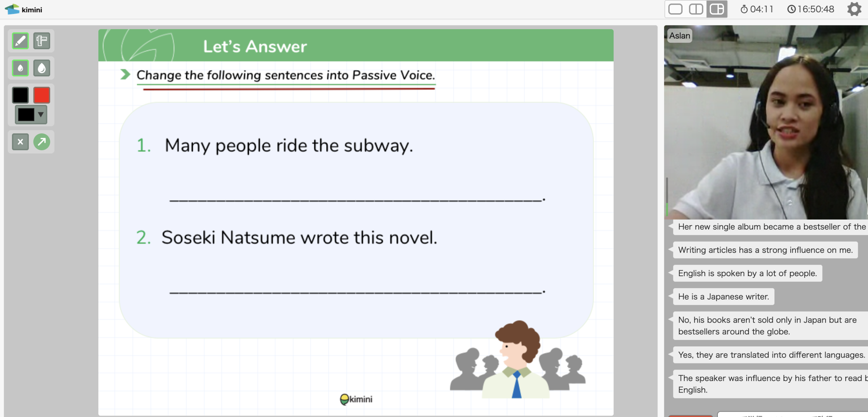Click Aslan's video feed
This screenshot has width=868, height=417.
pos(766,122)
